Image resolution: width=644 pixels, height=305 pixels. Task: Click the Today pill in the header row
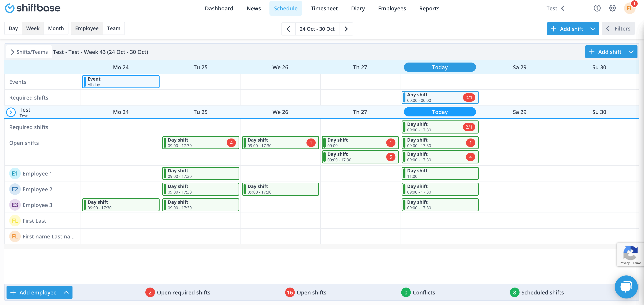(440, 67)
